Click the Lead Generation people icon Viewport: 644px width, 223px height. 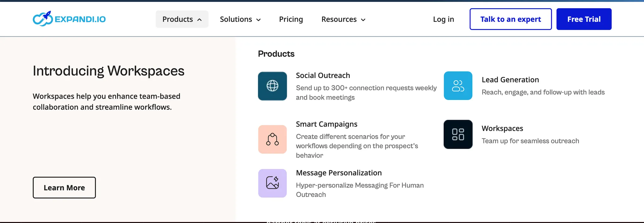458,86
